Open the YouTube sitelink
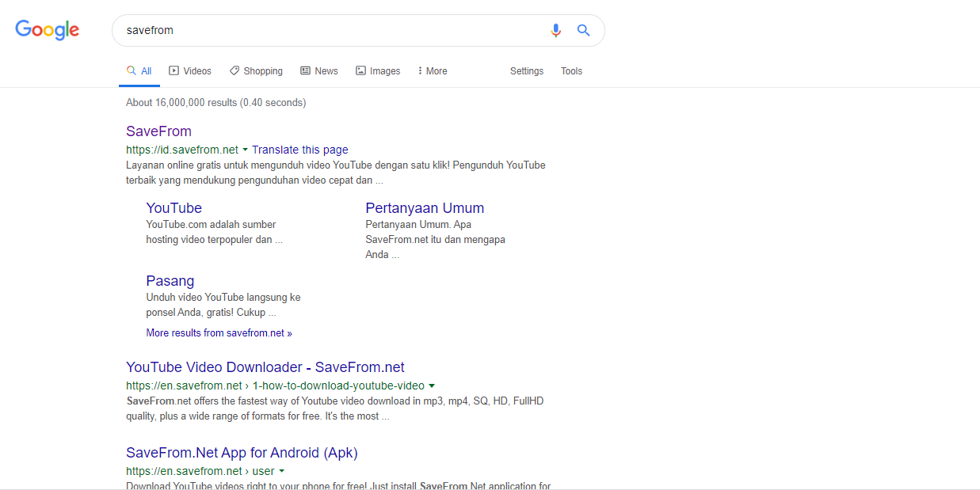 [x=174, y=208]
